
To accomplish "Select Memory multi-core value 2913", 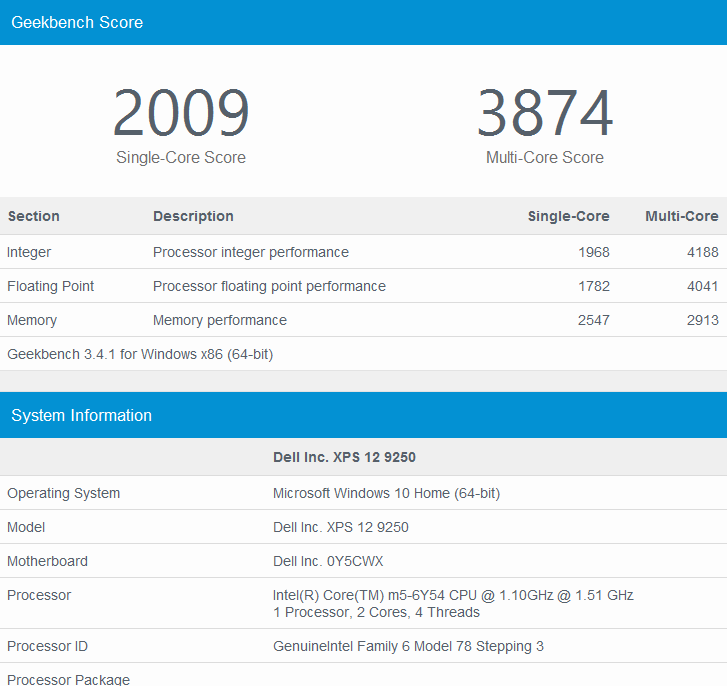I will [703, 320].
